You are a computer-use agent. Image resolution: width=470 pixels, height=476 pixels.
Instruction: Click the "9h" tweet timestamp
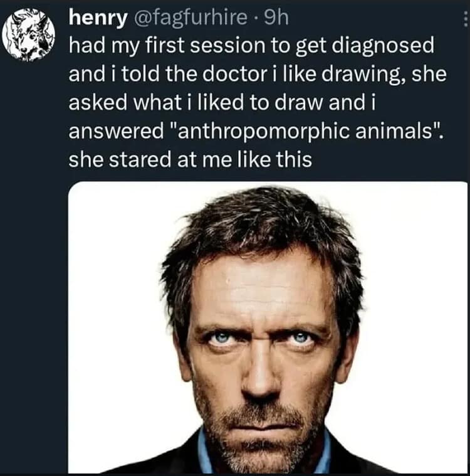276,19
